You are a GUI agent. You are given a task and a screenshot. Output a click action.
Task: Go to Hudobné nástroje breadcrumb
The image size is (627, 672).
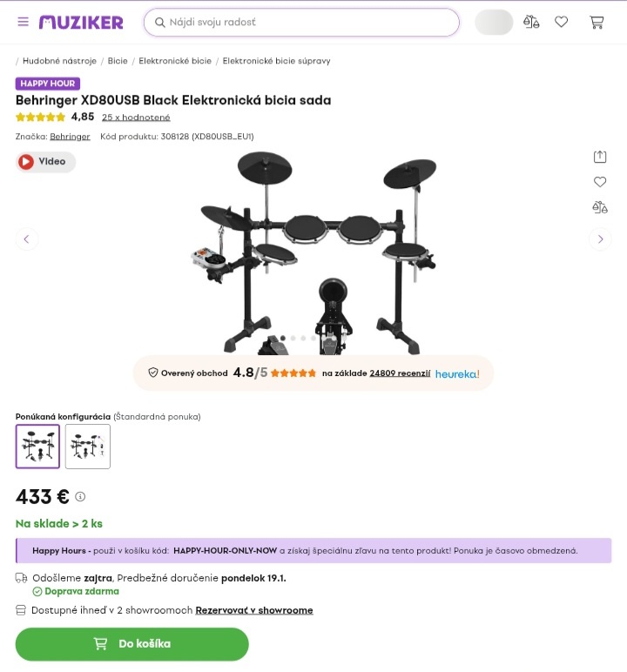pyautogui.click(x=59, y=61)
